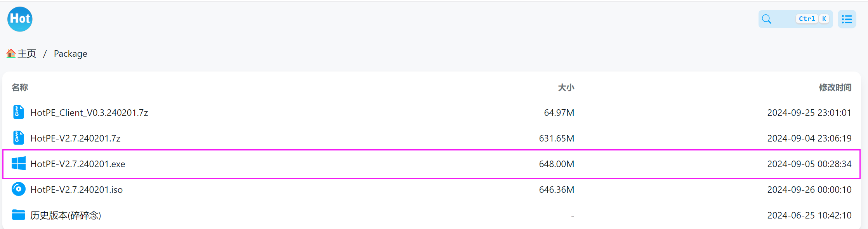Click HotPE-V2.7.240201.7z archive icon
This screenshot has height=229, width=868.
[18, 138]
